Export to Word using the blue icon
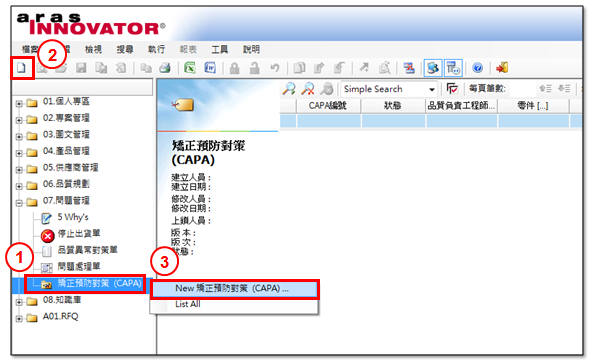 [210, 68]
